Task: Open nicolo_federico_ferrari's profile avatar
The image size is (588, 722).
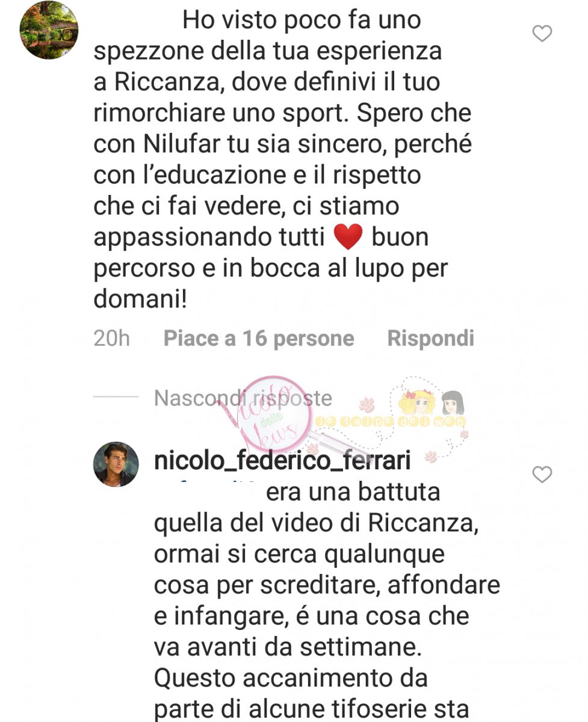Action: point(116,464)
